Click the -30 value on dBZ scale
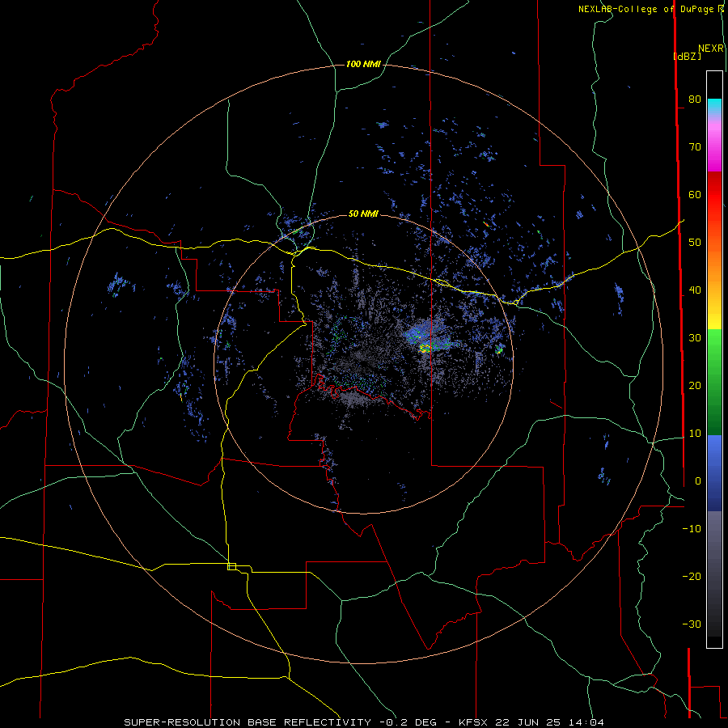 (x=692, y=624)
